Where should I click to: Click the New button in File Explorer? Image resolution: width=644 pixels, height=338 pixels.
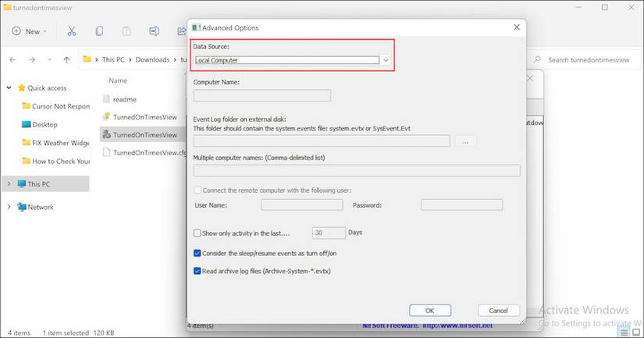pos(29,31)
